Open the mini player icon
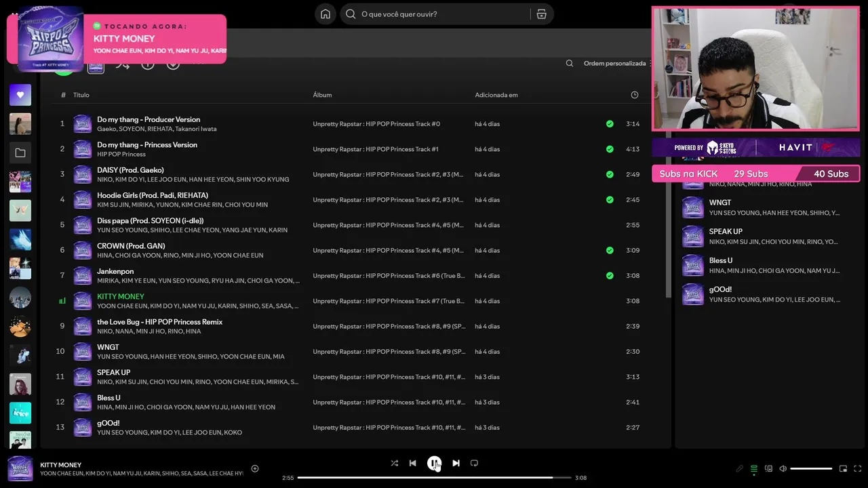 tap(844, 468)
